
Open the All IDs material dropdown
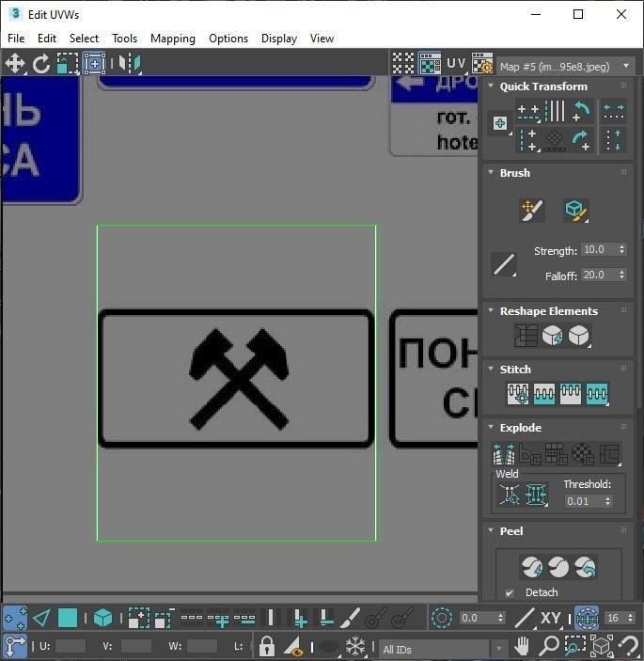coord(442,649)
